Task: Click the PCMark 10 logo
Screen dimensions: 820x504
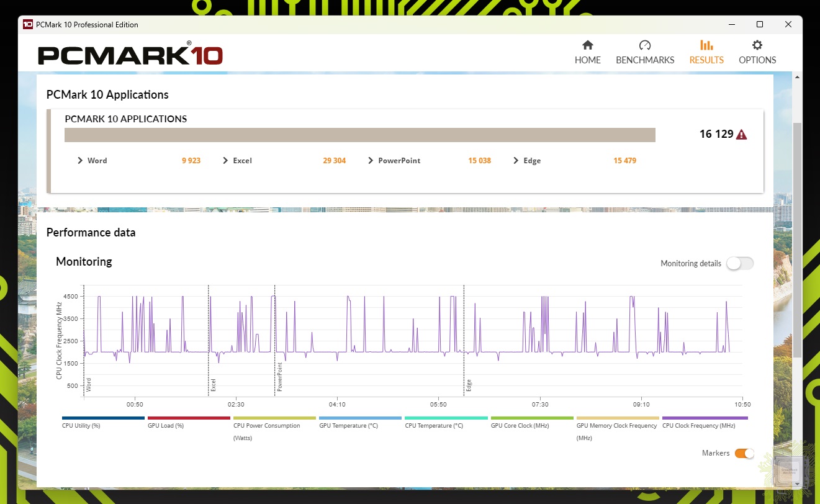Action: (x=130, y=54)
